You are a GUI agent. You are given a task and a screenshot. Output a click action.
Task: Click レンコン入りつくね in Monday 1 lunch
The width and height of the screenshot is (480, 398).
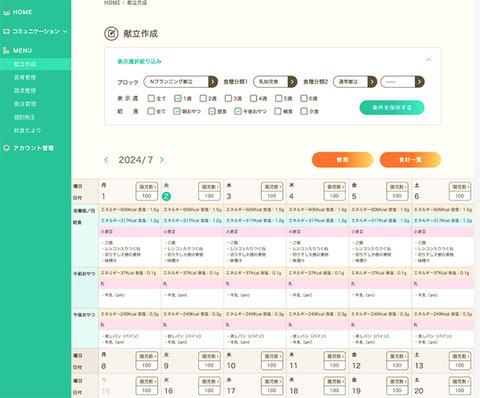pos(122,249)
